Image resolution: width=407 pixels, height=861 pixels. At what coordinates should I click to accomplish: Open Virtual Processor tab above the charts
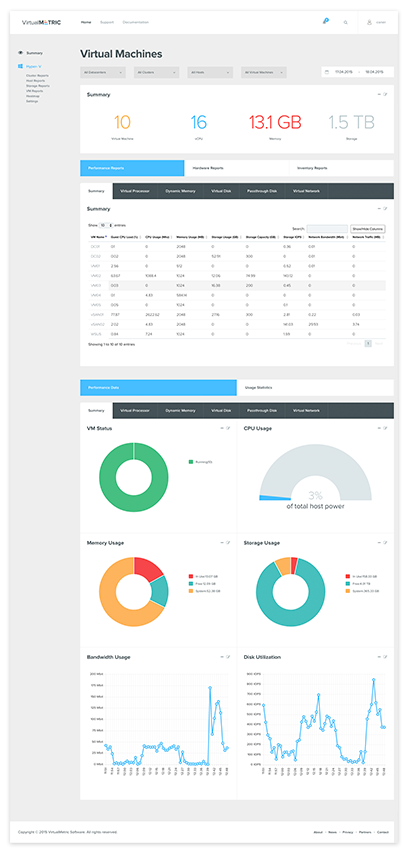(x=135, y=410)
